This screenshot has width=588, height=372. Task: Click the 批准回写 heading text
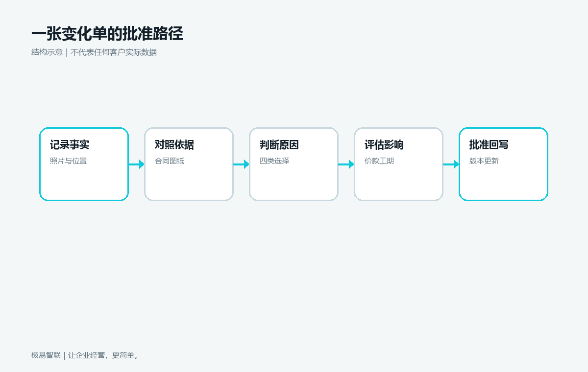489,145
